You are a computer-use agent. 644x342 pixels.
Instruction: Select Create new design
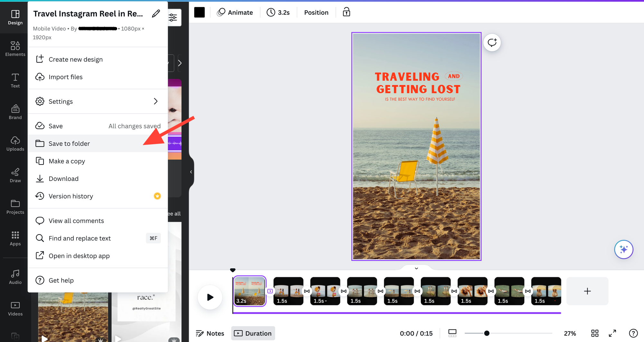pos(98,59)
